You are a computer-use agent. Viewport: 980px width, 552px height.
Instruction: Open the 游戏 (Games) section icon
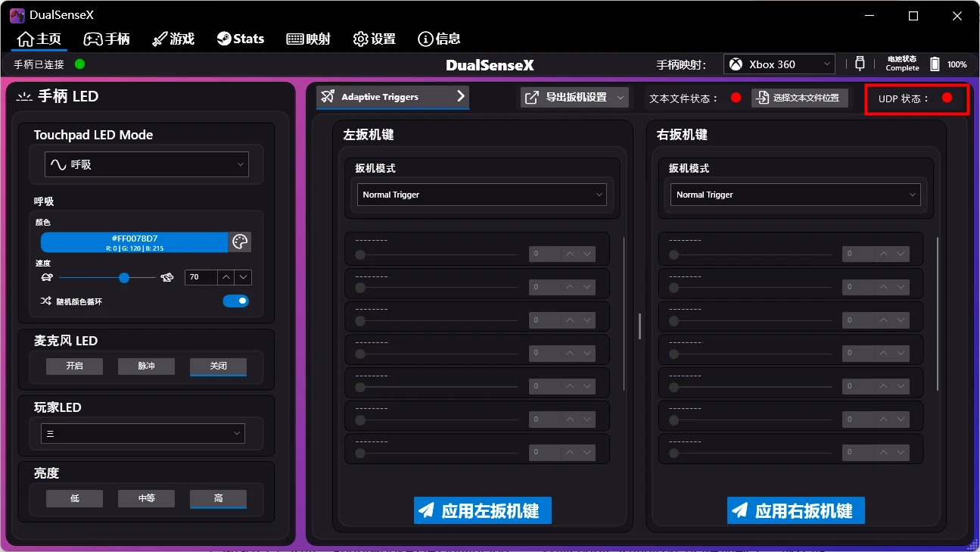pyautogui.click(x=160, y=39)
